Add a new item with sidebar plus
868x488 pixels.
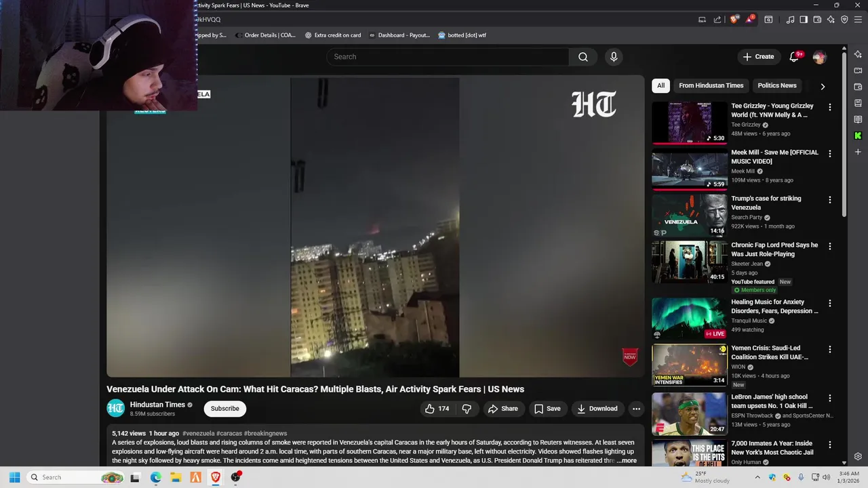click(x=858, y=152)
